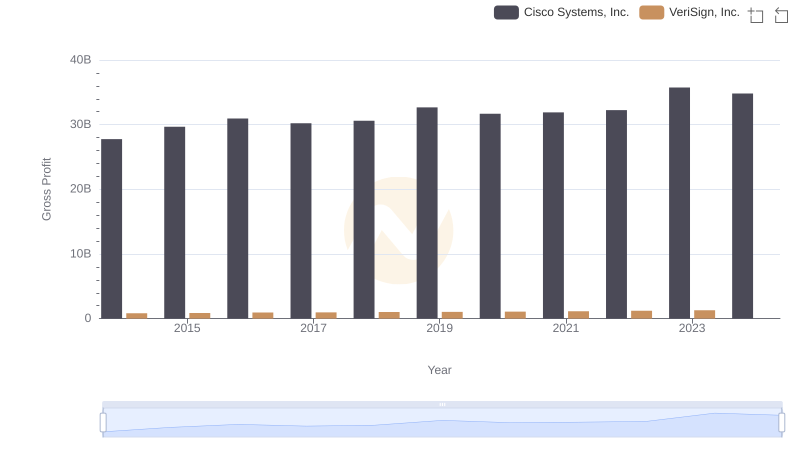Click the dark Cisco legend color swatch
The width and height of the screenshot is (800, 461).
[506, 12]
